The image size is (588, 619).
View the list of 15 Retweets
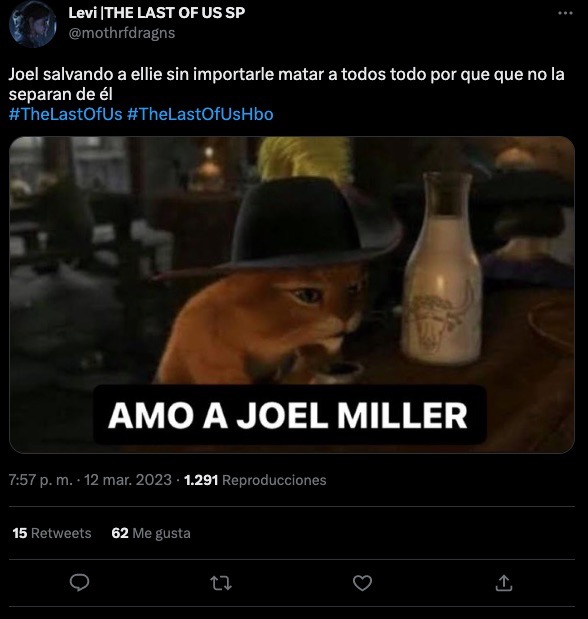(52, 533)
